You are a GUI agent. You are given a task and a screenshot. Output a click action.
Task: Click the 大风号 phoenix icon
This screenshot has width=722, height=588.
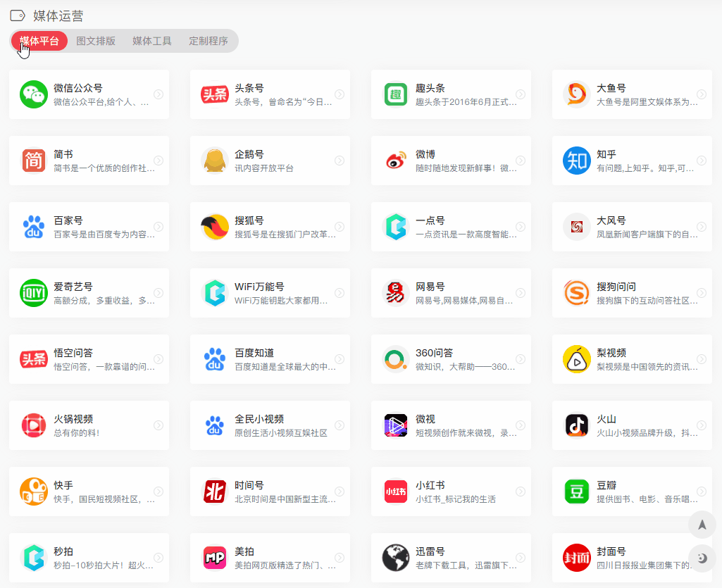576,227
